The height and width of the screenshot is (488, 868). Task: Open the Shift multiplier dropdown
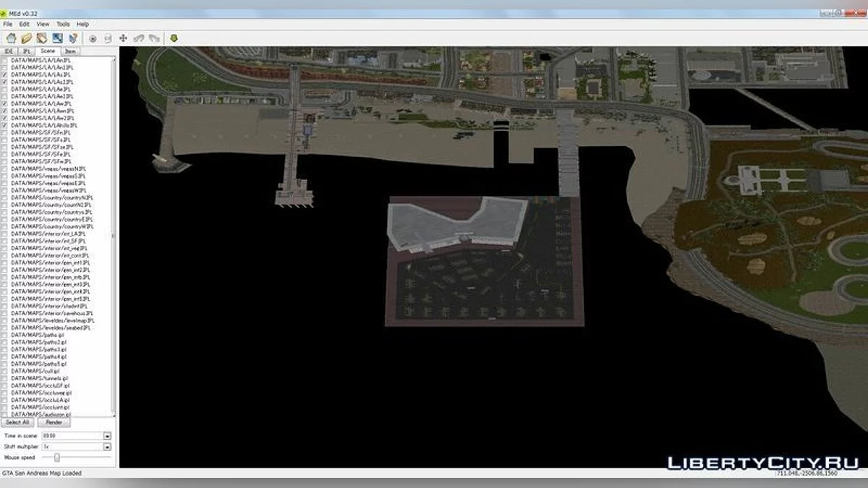pos(107,446)
